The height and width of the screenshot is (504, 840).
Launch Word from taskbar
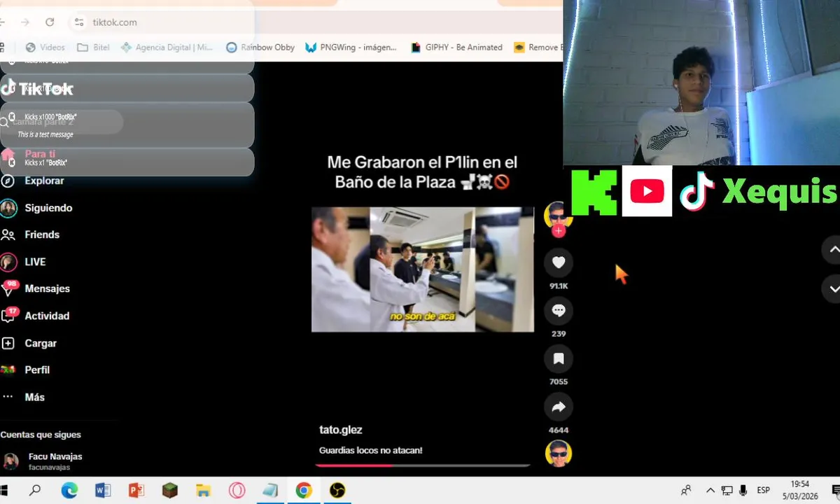tap(103, 491)
